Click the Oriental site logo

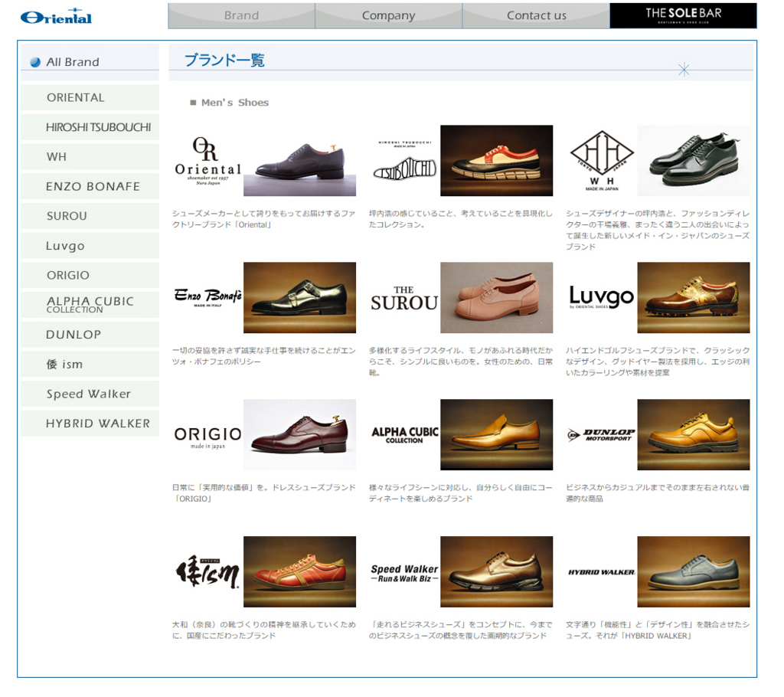tap(56, 17)
